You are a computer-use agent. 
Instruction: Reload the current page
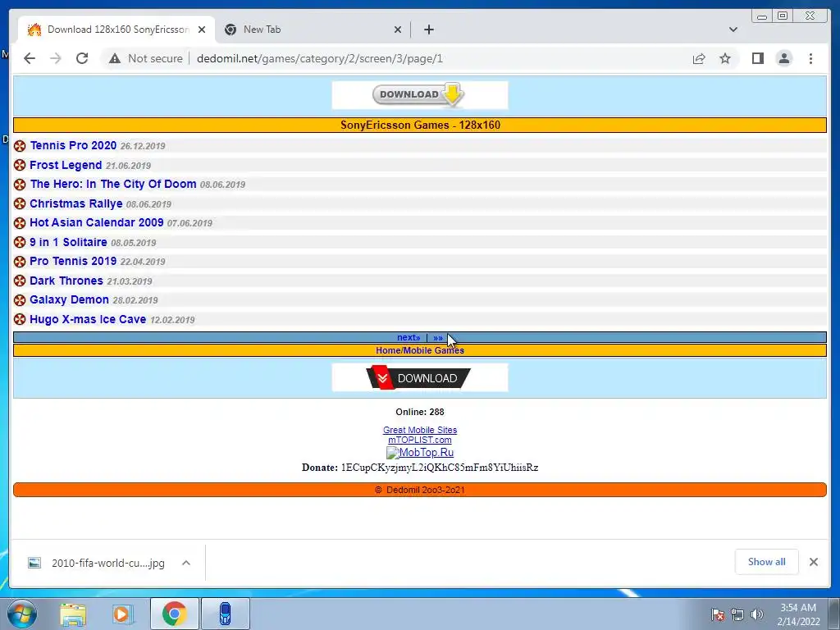(82, 58)
